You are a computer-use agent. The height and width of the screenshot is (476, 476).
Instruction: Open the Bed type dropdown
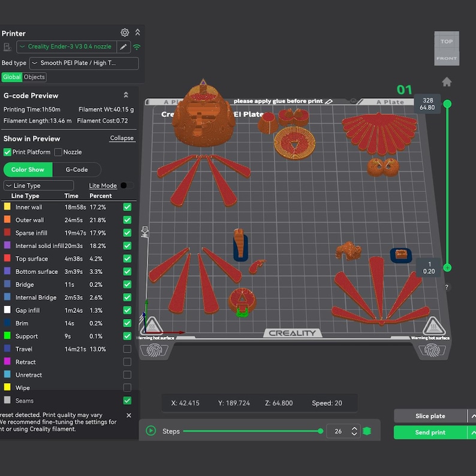[x=84, y=63]
